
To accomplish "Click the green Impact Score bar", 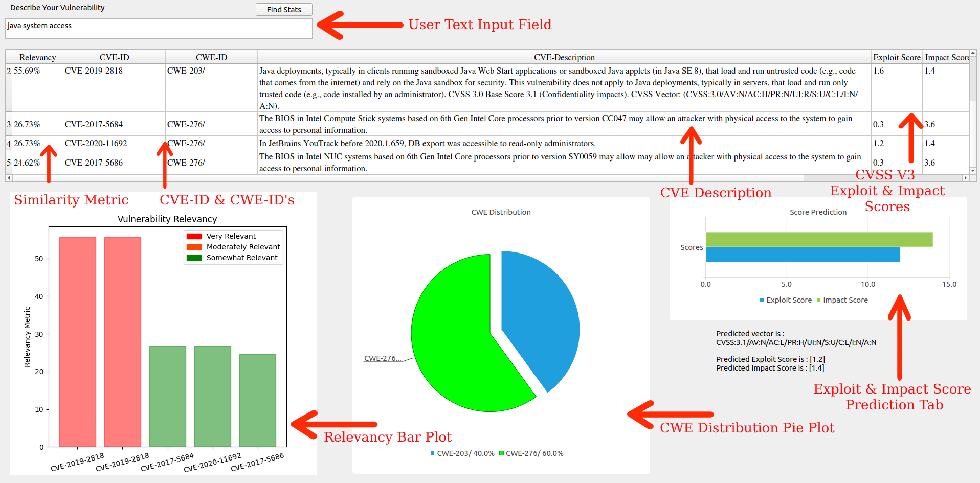I will (x=818, y=239).
